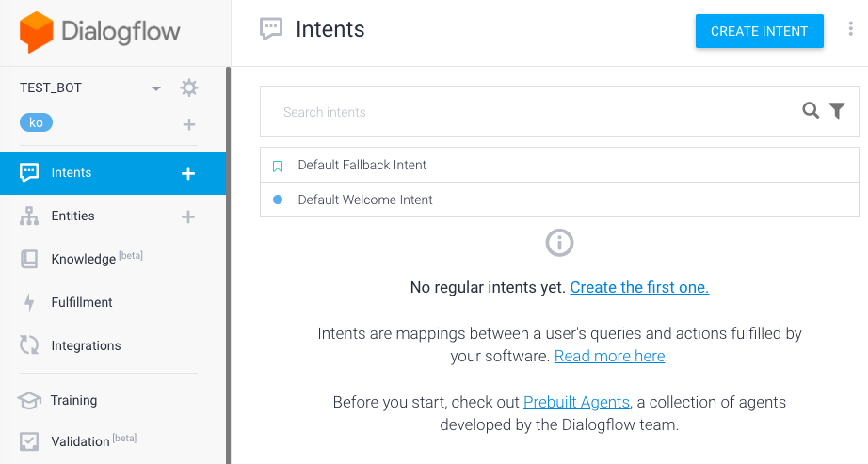Open the Intents menu item
The width and height of the screenshot is (868, 464).
[113, 173]
